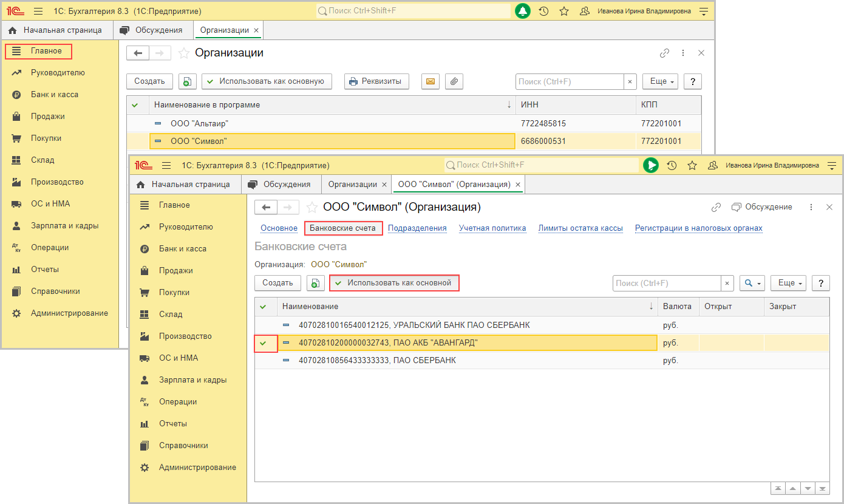Open hamburger menu in front window title bar
844x504 pixels.
(x=166, y=165)
